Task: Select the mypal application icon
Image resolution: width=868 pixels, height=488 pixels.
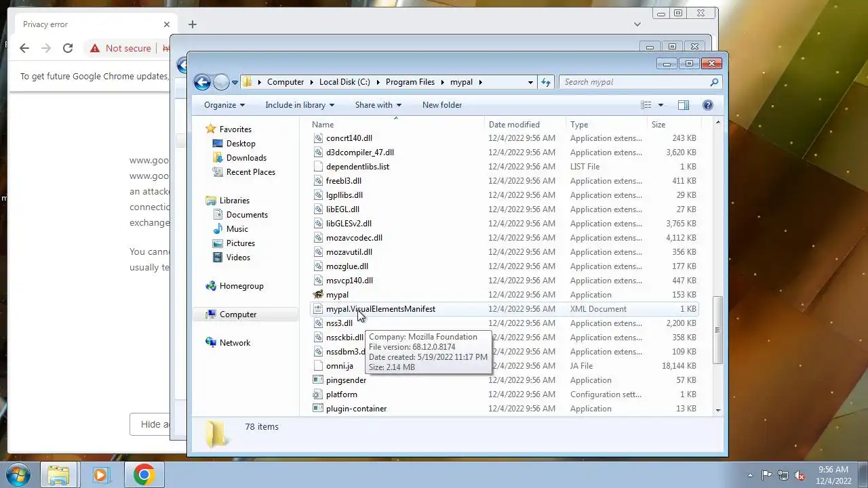Action: pyautogui.click(x=318, y=295)
